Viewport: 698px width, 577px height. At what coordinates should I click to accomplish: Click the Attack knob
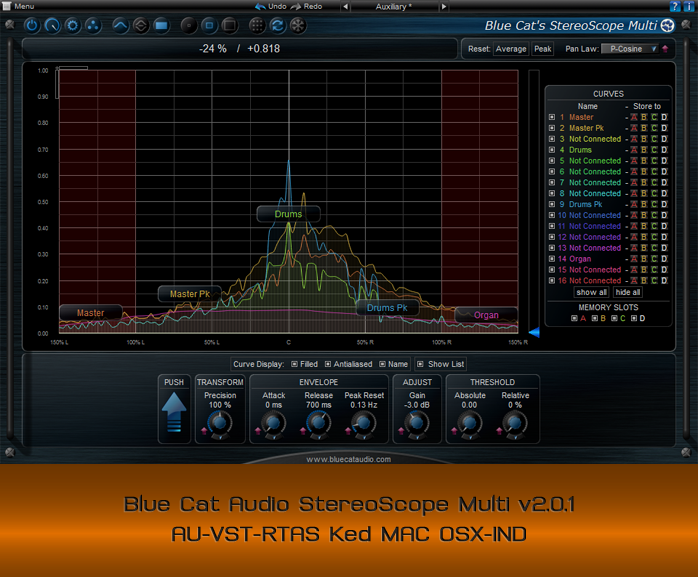click(x=273, y=423)
